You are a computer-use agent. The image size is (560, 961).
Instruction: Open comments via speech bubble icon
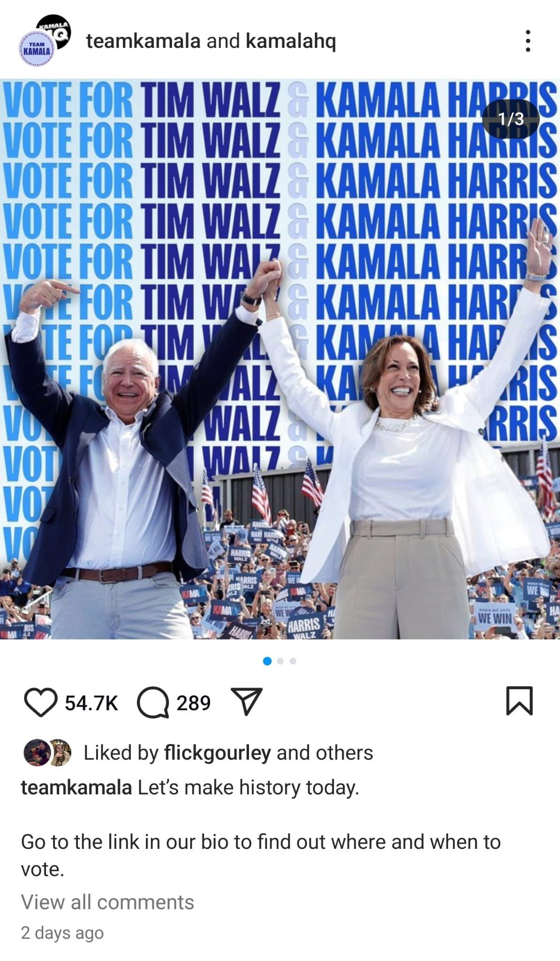click(x=153, y=703)
